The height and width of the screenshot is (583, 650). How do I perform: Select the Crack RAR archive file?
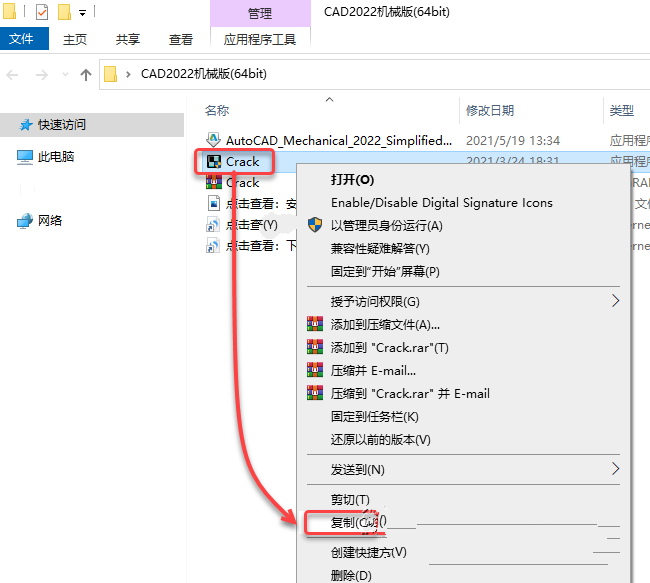tap(243, 183)
